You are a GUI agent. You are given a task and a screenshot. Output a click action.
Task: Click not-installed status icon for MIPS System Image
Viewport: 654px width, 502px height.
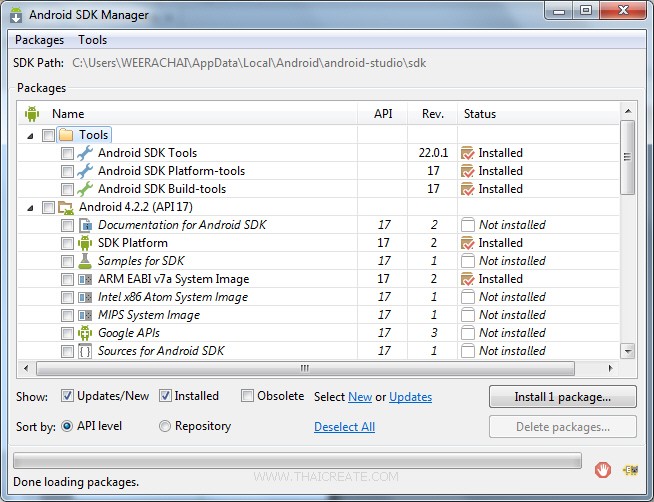[x=468, y=315]
